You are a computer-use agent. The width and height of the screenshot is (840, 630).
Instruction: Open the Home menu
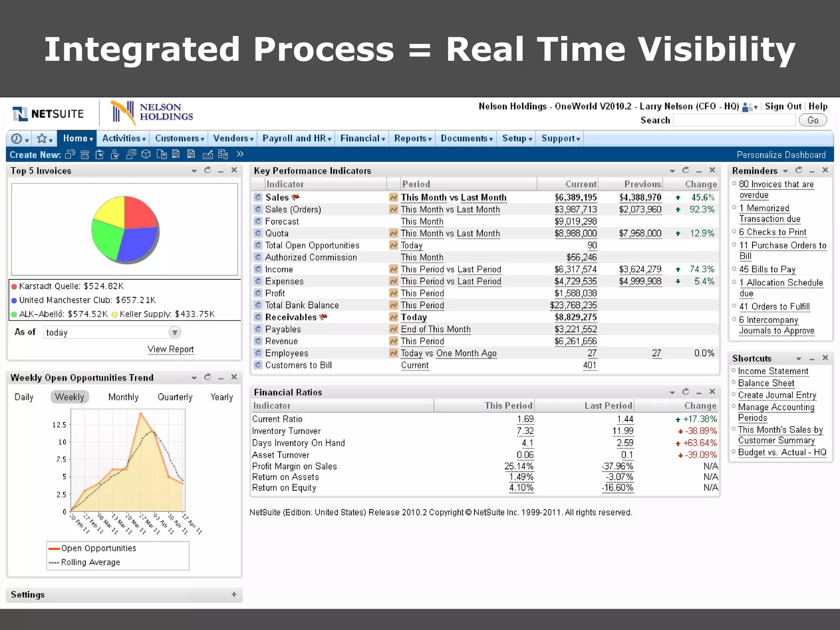click(x=77, y=139)
